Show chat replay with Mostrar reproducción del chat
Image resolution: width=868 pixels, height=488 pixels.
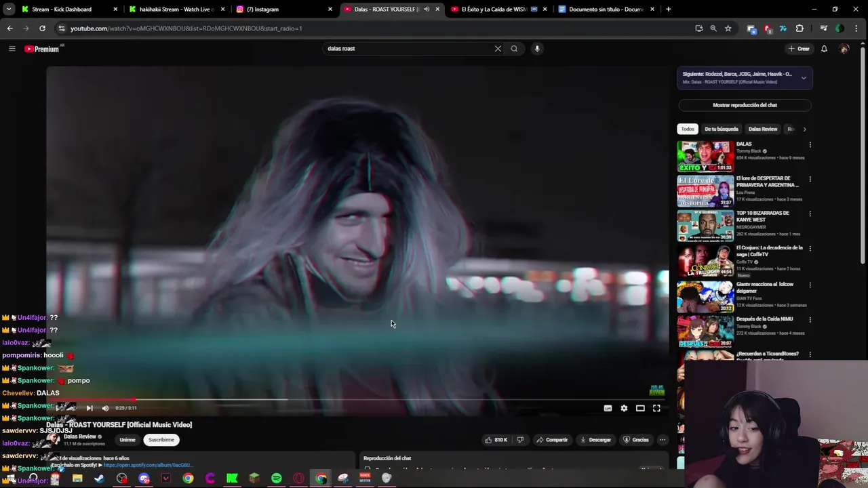tap(745, 105)
